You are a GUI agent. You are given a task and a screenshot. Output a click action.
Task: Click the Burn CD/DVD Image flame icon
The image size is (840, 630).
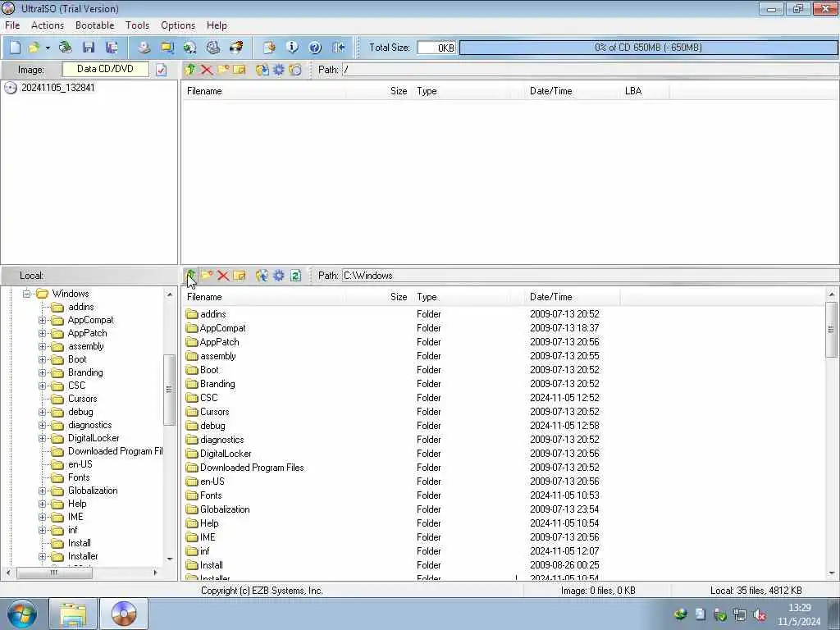[235, 47]
